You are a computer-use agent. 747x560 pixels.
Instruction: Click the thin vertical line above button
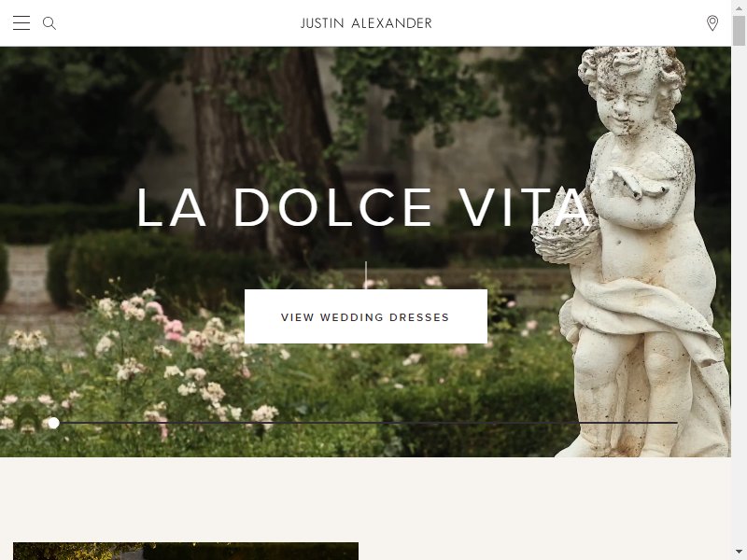pos(366,274)
